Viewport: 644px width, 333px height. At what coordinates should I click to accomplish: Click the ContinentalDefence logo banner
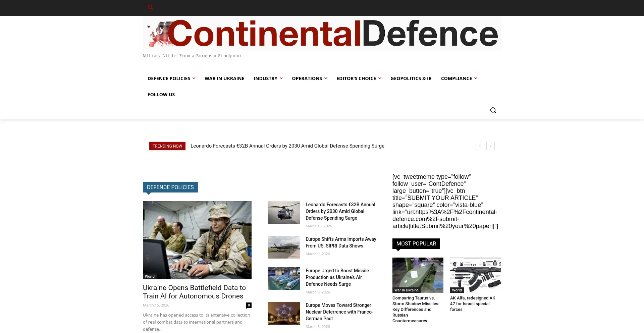(x=322, y=34)
